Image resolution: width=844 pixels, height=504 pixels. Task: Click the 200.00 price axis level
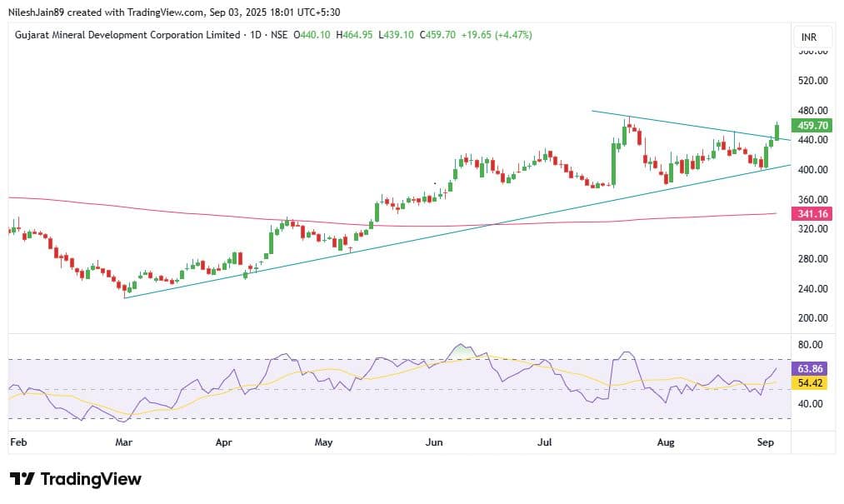[813, 318]
